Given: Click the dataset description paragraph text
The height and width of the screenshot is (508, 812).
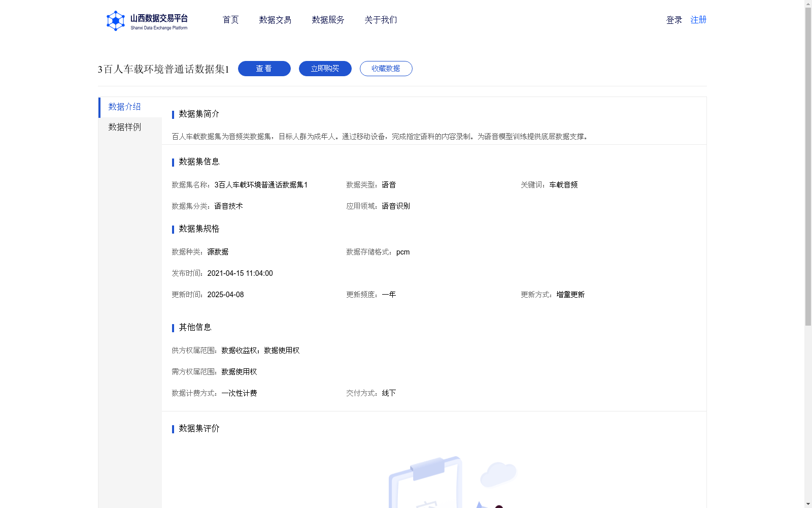Looking at the screenshot, I should (x=381, y=137).
